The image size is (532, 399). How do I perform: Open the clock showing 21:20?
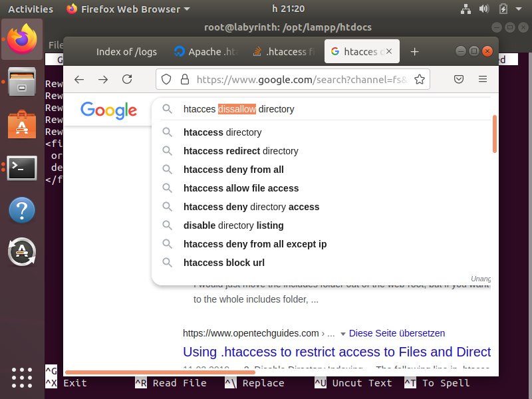click(x=289, y=9)
